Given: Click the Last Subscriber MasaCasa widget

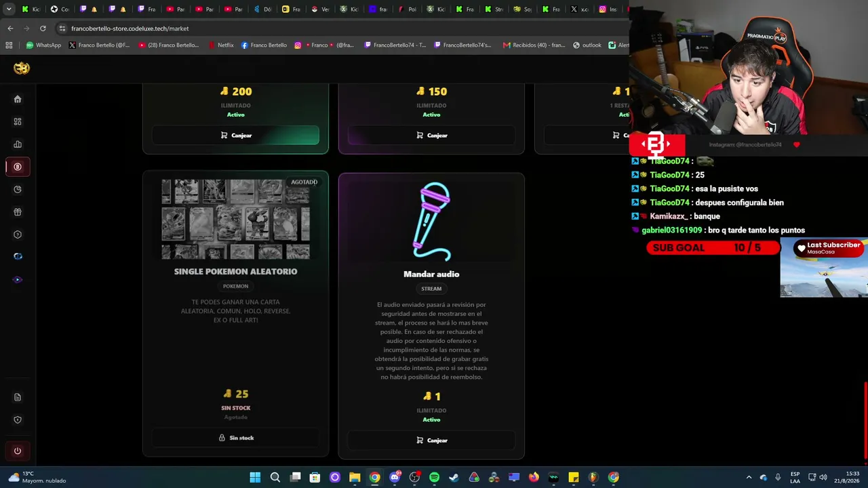Looking at the screenshot, I should (829, 248).
